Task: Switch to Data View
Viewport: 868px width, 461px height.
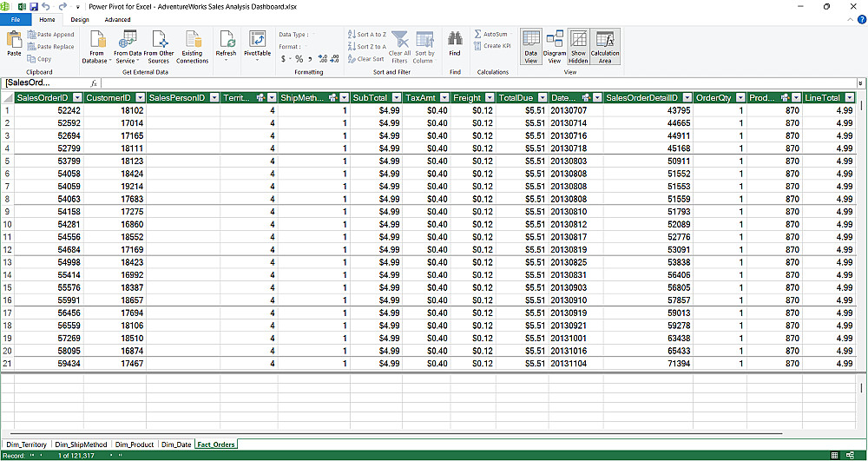Action: 531,47
